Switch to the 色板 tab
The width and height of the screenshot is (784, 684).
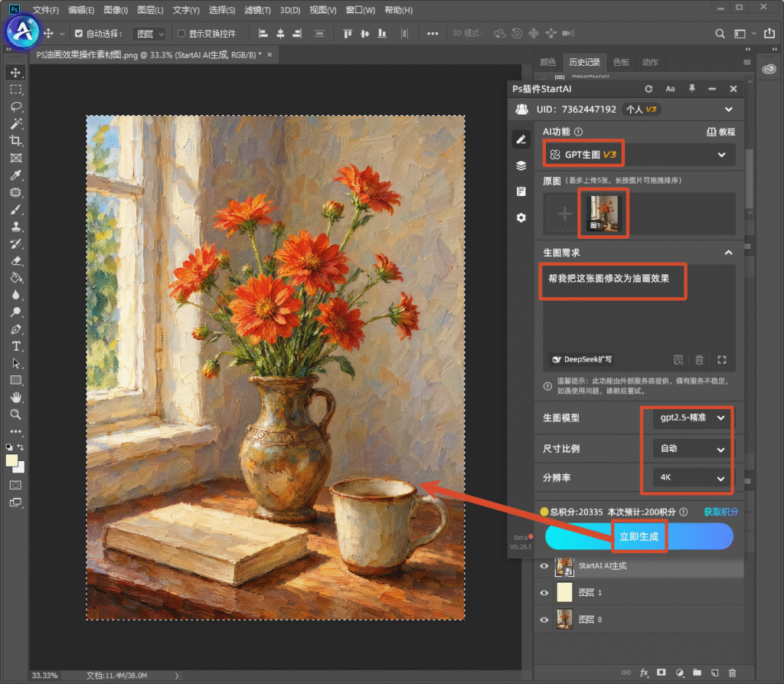620,62
